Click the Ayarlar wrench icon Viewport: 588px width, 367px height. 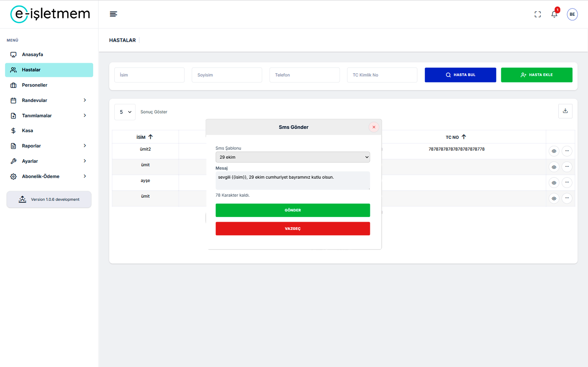pyautogui.click(x=13, y=161)
